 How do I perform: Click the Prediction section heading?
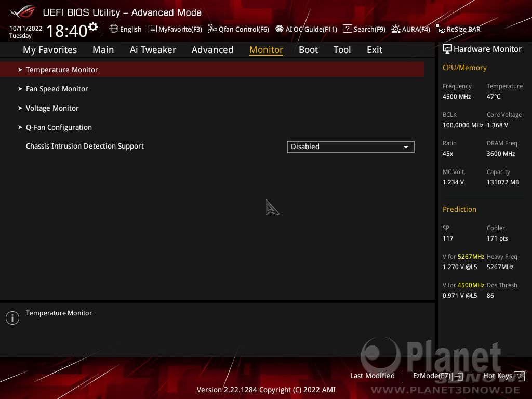coord(459,210)
